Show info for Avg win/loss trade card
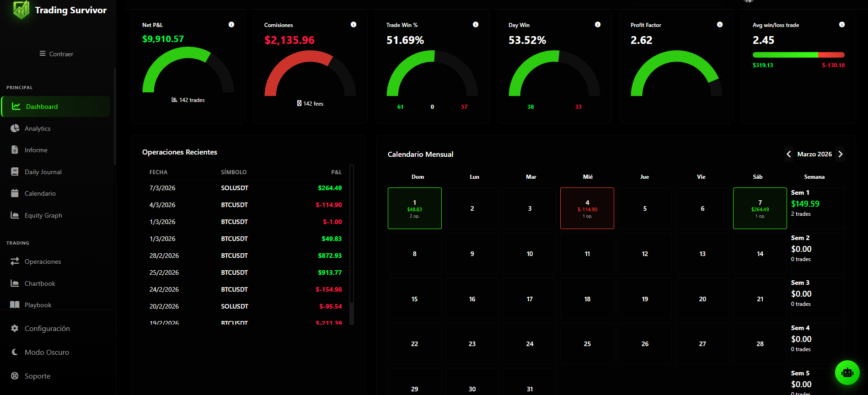 pos(842,25)
